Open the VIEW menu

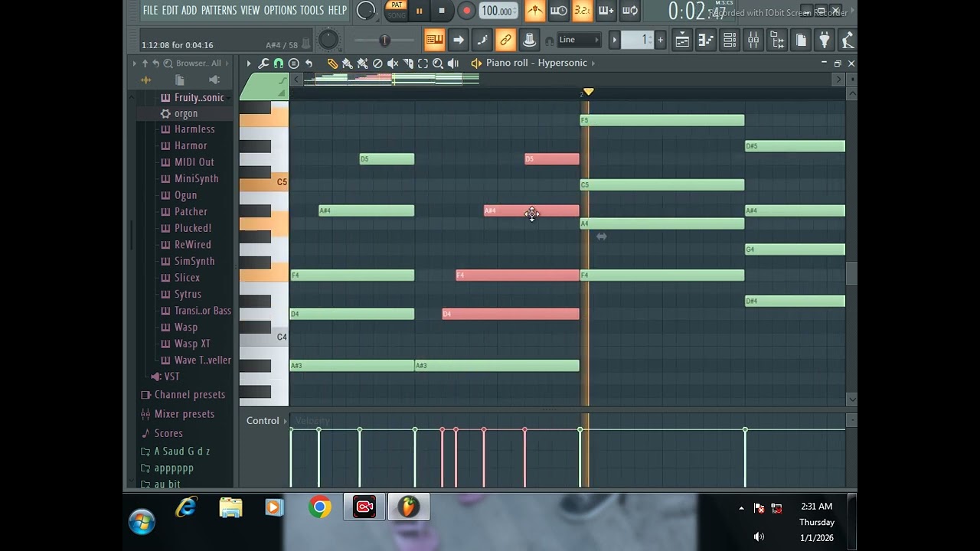coord(250,10)
